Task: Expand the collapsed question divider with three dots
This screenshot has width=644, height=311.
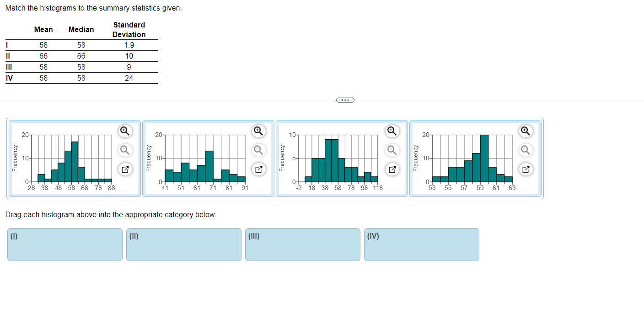Action: point(345,100)
